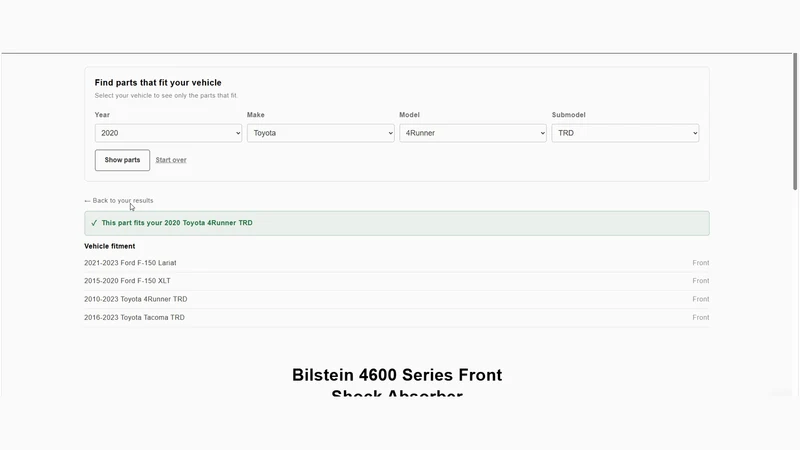Select the 2016-2023 Toyota Tacoma TRD row

(x=396, y=317)
